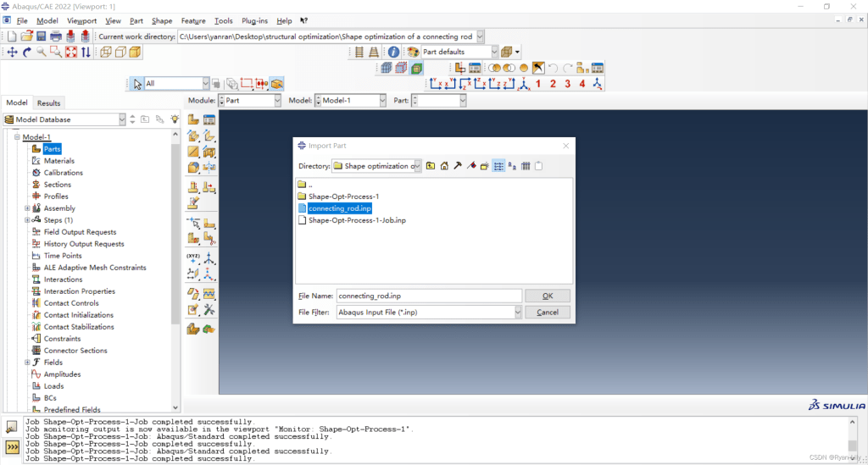Open the work directory path dropdown
This screenshot has height=465, width=868.
480,36
